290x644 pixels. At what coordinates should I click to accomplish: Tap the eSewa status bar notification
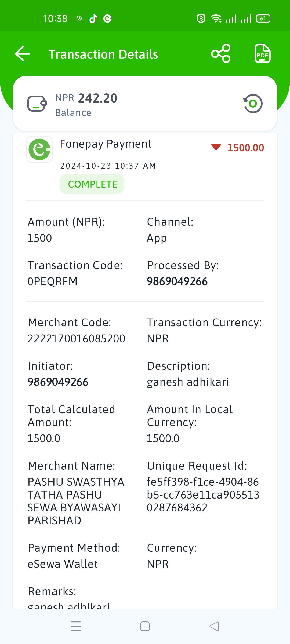pyautogui.click(x=107, y=19)
